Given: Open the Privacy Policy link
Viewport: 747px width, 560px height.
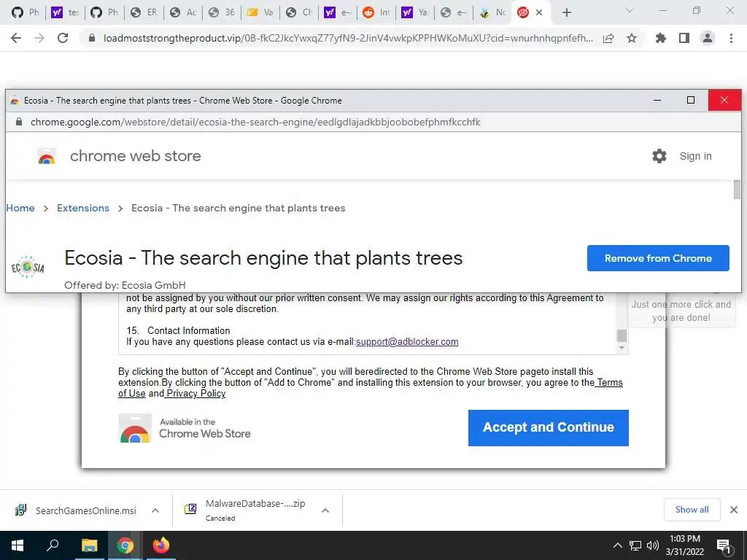Looking at the screenshot, I should click(x=196, y=393).
